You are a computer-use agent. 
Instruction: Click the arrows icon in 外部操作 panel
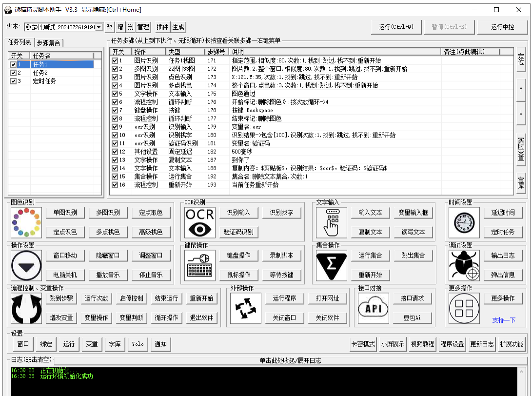(246, 308)
